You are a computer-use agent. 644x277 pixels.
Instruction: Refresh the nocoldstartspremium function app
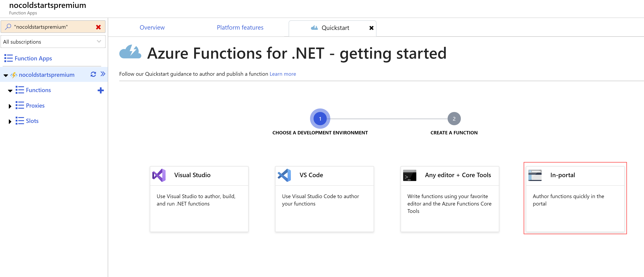click(x=93, y=74)
